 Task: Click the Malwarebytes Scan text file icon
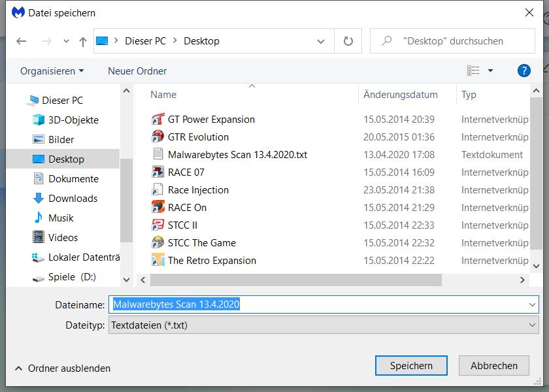pos(158,154)
